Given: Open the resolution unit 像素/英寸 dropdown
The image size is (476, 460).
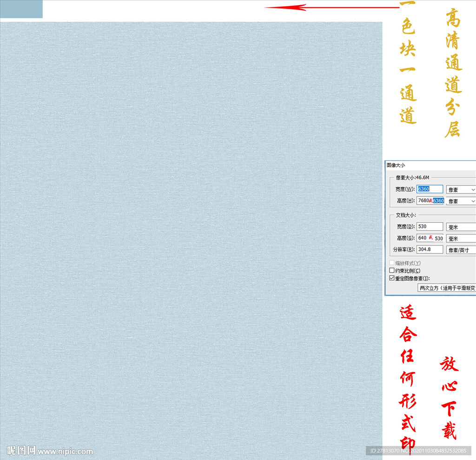Looking at the screenshot, I should 461,250.
